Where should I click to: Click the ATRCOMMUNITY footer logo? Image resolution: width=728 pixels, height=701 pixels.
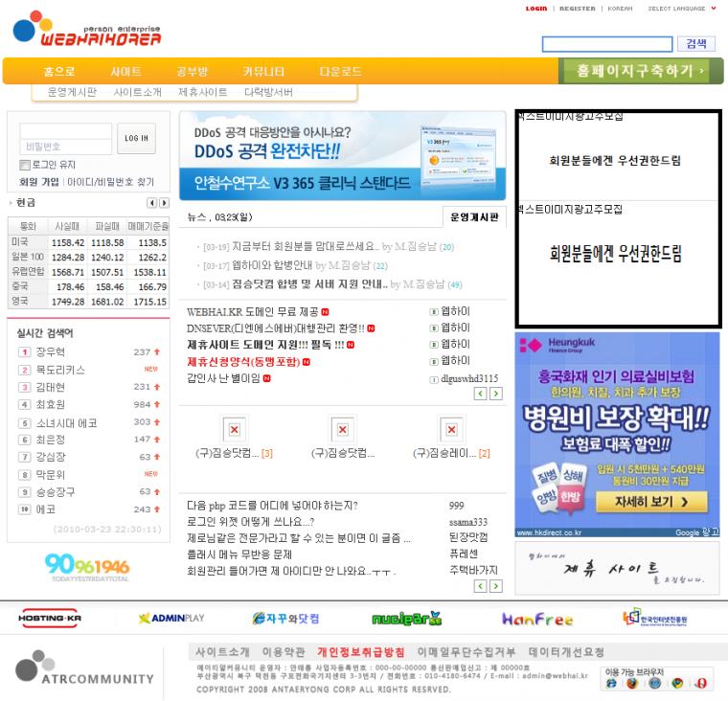click(84, 668)
